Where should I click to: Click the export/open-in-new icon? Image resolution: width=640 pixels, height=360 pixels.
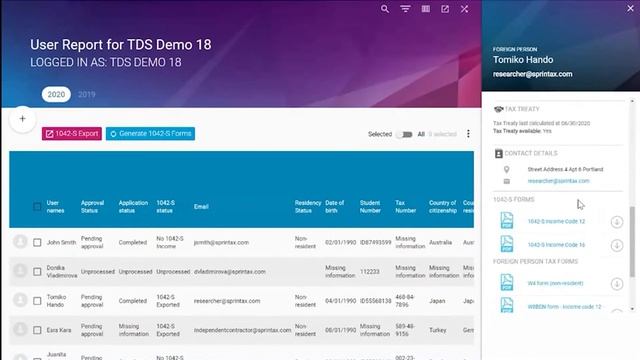445,9
